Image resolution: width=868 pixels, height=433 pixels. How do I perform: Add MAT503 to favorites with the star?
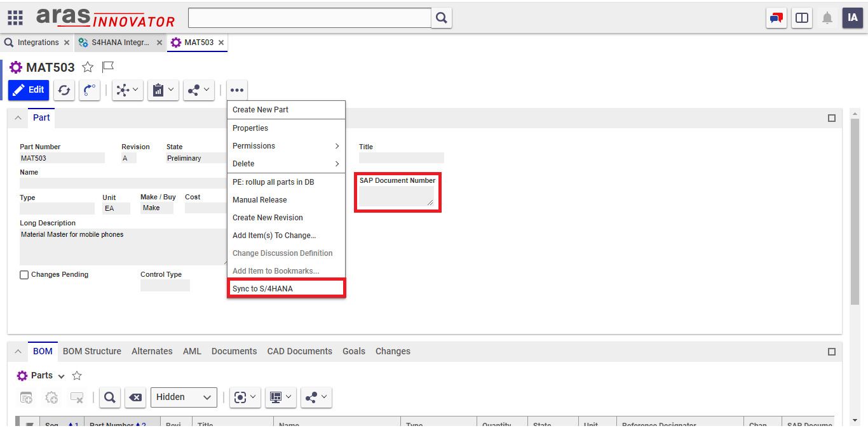pyautogui.click(x=88, y=67)
